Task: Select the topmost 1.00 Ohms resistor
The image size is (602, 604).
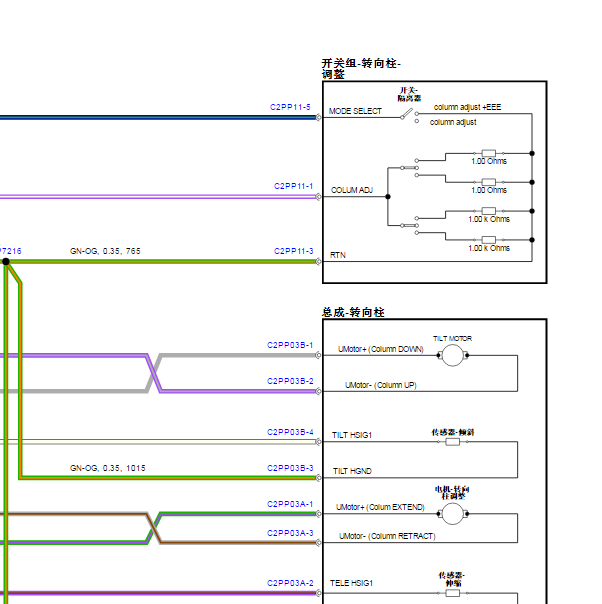Action: [x=489, y=153]
